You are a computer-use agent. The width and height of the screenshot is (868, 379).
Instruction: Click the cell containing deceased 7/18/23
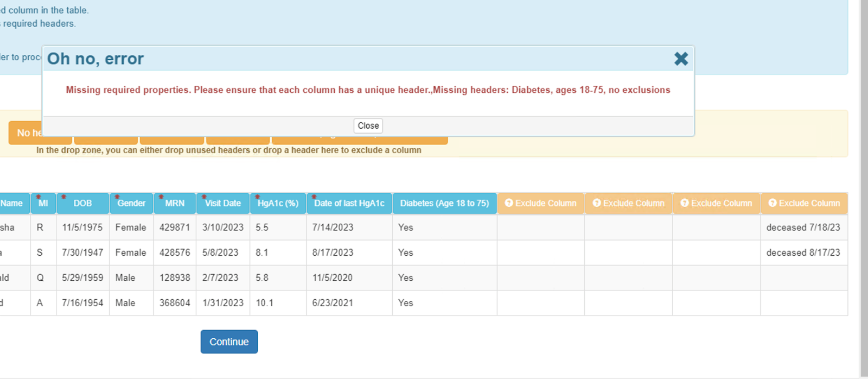click(803, 228)
